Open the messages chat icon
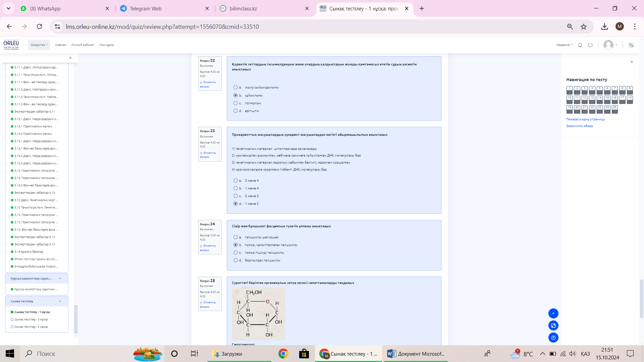644x362 pixels. (x=590, y=45)
